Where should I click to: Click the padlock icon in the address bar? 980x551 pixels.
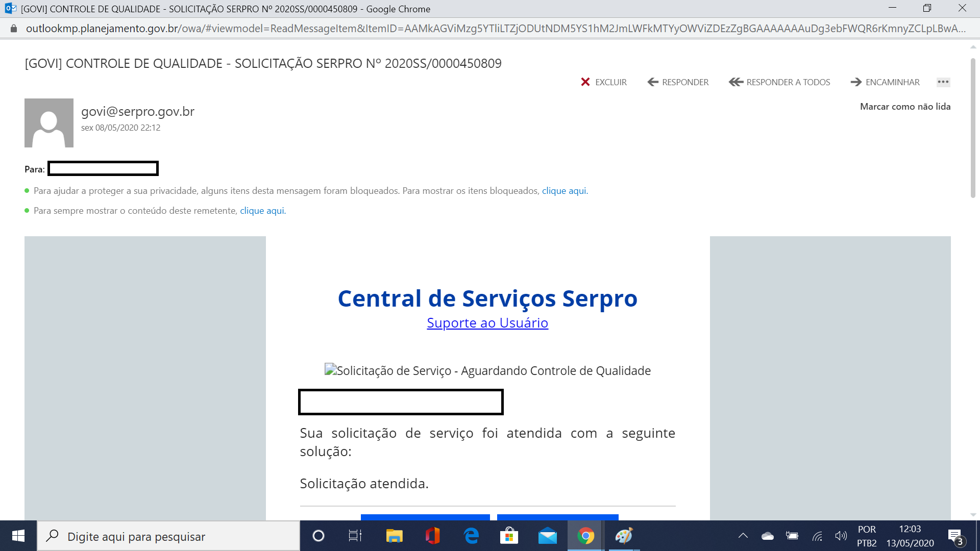point(14,29)
